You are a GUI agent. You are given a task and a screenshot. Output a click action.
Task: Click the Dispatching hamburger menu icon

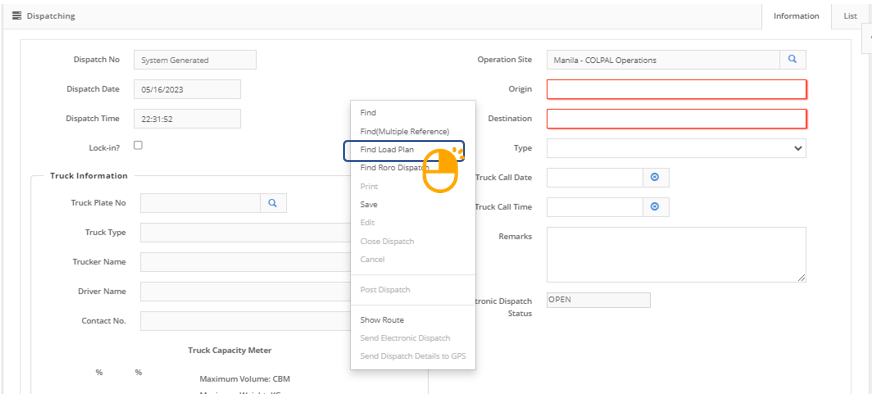(x=17, y=16)
